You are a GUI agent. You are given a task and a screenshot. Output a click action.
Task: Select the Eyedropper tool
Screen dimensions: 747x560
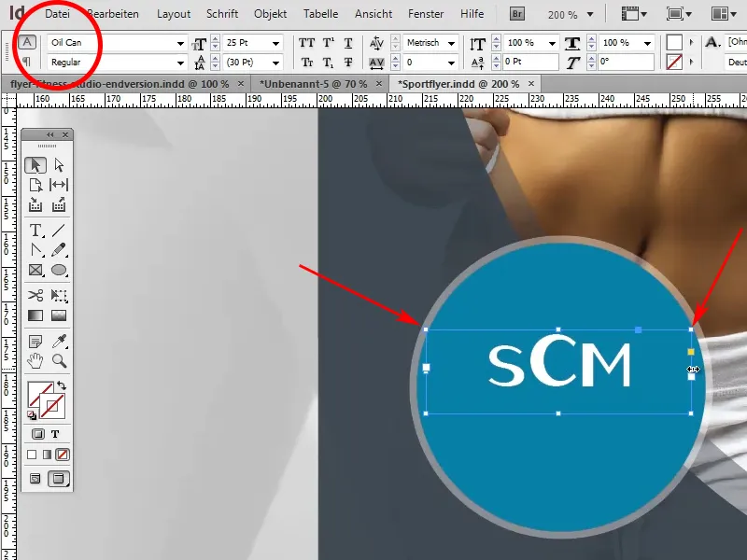[x=59, y=342]
